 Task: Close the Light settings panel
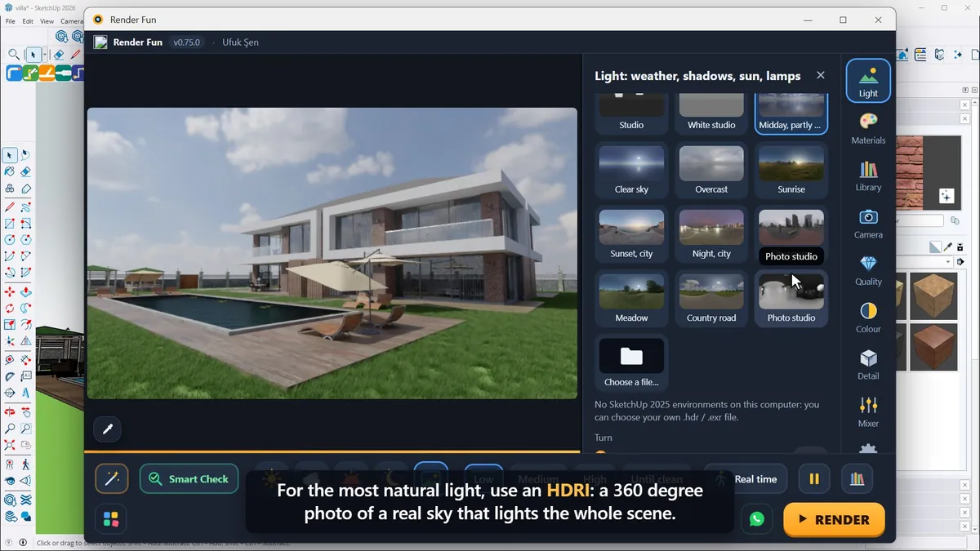(x=821, y=75)
